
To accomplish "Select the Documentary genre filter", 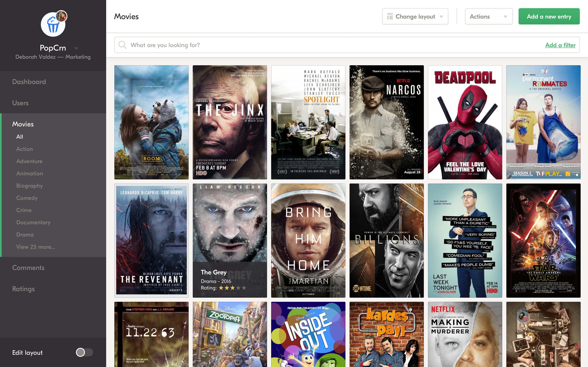I will tap(33, 222).
